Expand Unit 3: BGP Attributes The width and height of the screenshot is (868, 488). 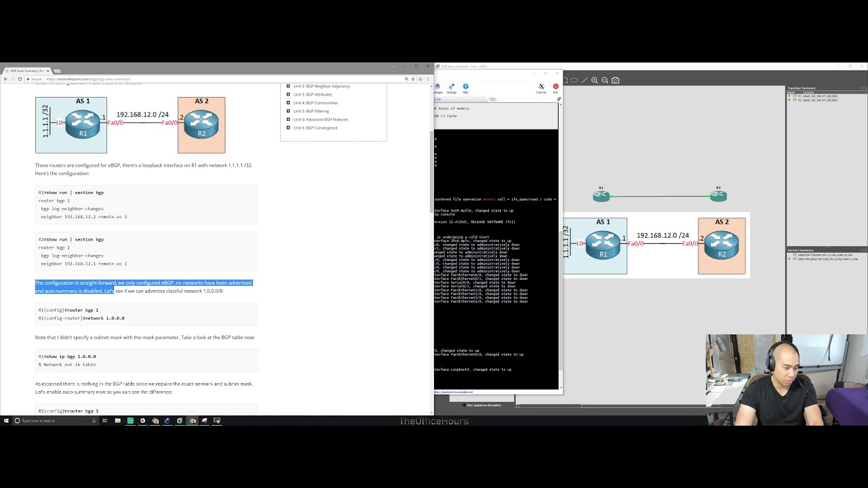(x=288, y=94)
